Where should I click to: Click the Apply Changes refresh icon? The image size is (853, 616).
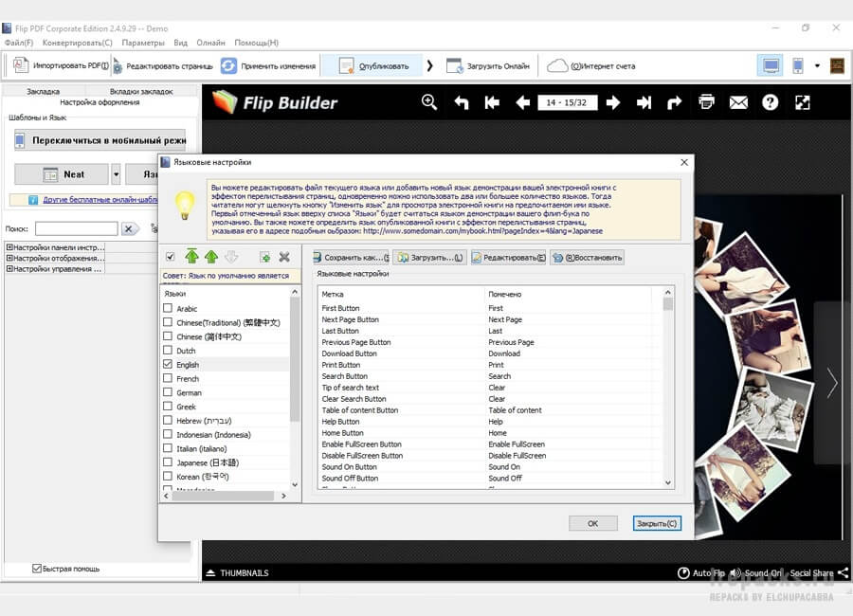(x=228, y=65)
